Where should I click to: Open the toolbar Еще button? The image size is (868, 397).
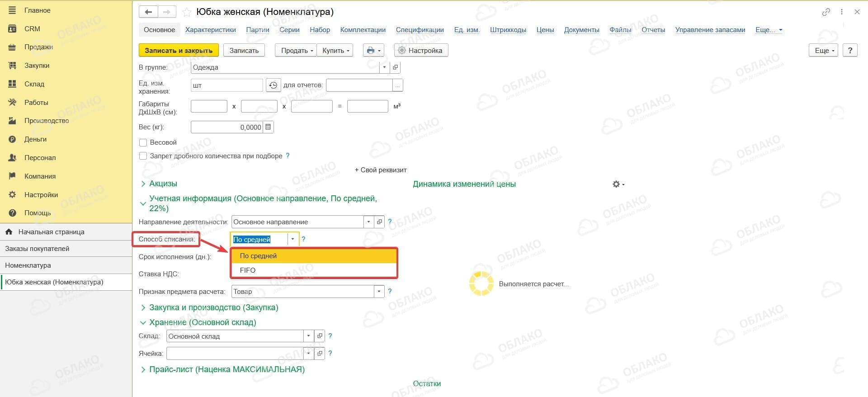coord(824,50)
